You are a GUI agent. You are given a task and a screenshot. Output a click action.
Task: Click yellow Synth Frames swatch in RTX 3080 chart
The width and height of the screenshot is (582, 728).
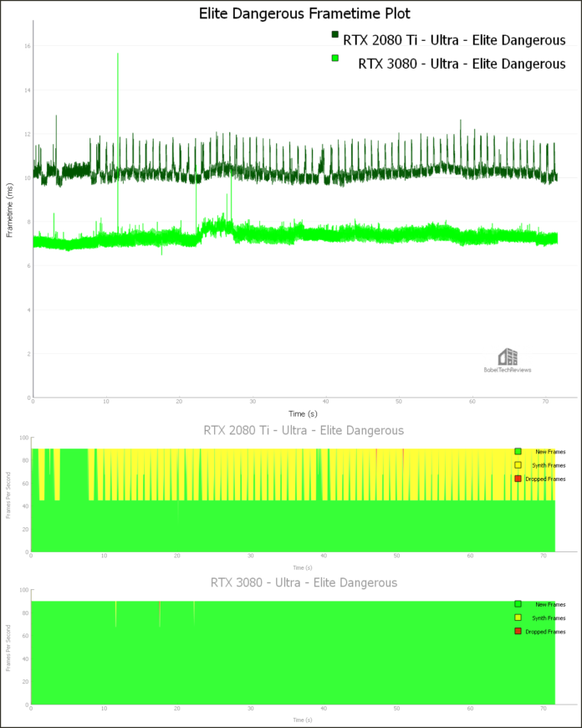tap(518, 618)
